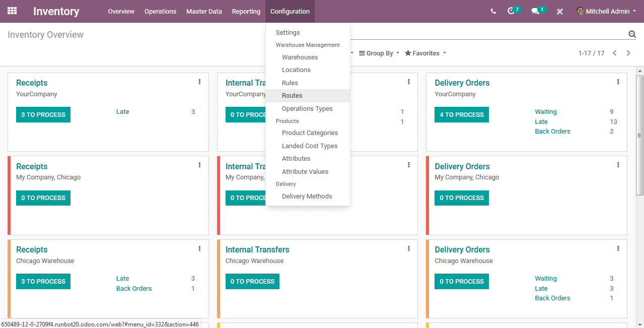Close the Configuration menu in the top bar

coord(290,11)
